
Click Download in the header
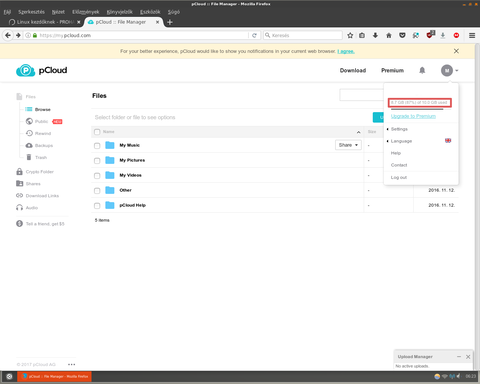pyautogui.click(x=353, y=70)
